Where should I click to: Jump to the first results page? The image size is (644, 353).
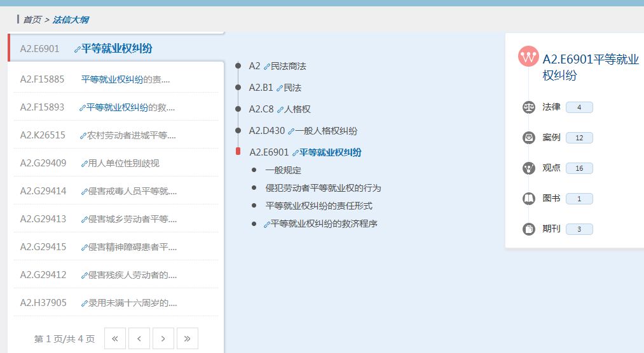[115, 338]
